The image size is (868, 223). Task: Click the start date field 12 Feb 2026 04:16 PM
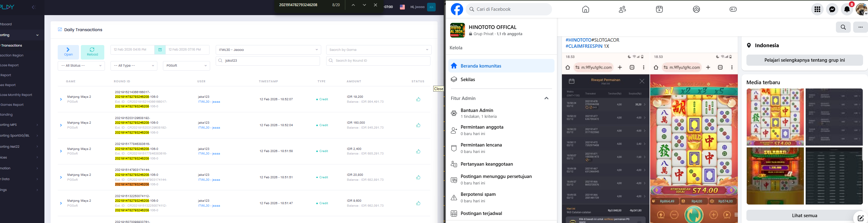click(132, 50)
